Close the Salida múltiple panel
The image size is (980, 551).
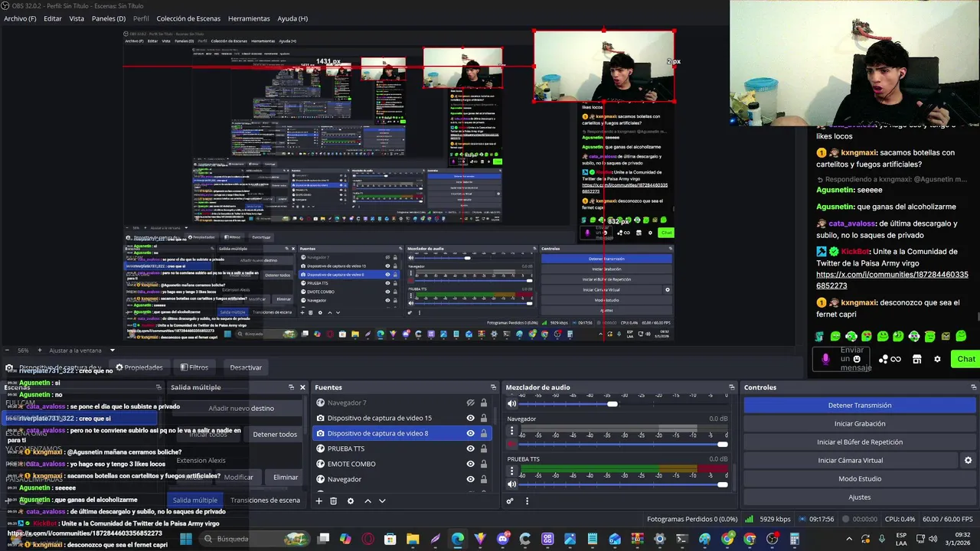302,387
